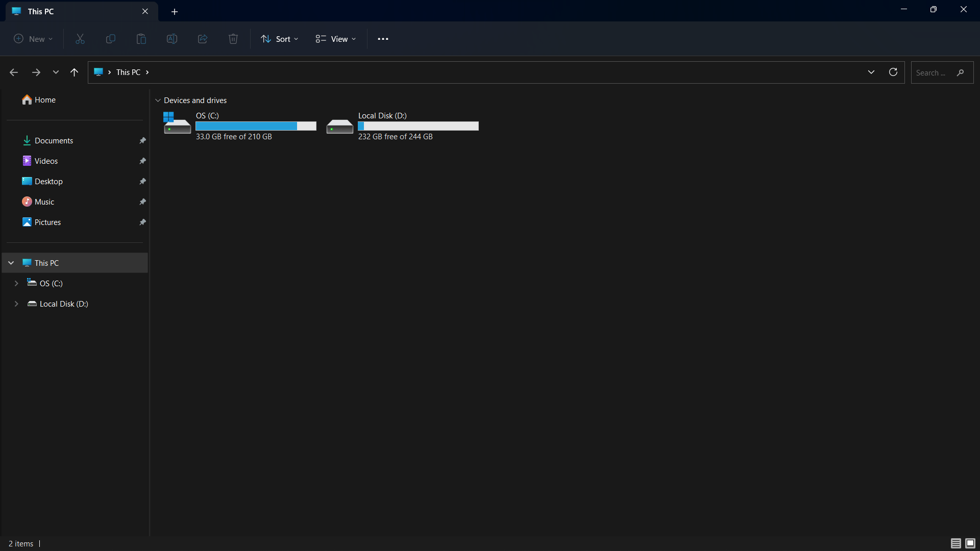Click the search magnifier icon
The height and width of the screenshot is (551, 980).
pos(961,72)
